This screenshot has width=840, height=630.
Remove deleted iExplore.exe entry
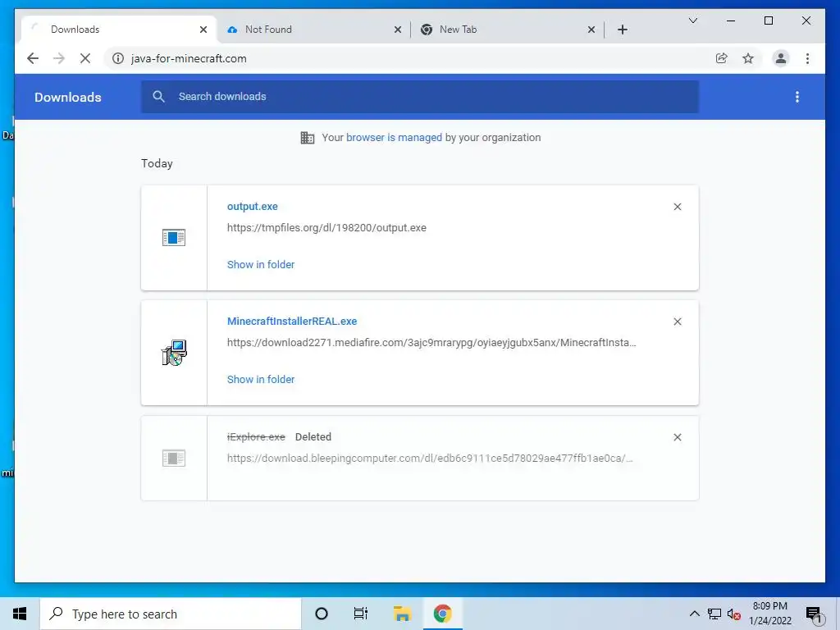pyautogui.click(x=677, y=437)
